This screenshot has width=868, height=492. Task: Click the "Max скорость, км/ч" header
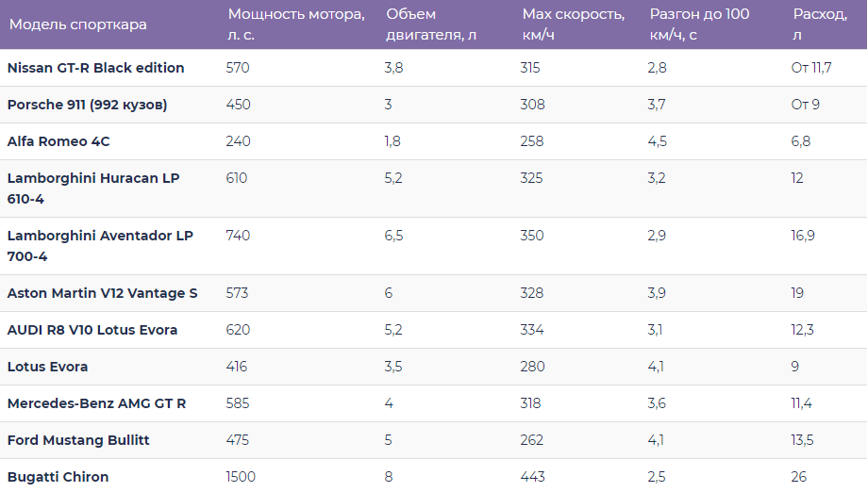pyautogui.click(x=573, y=25)
